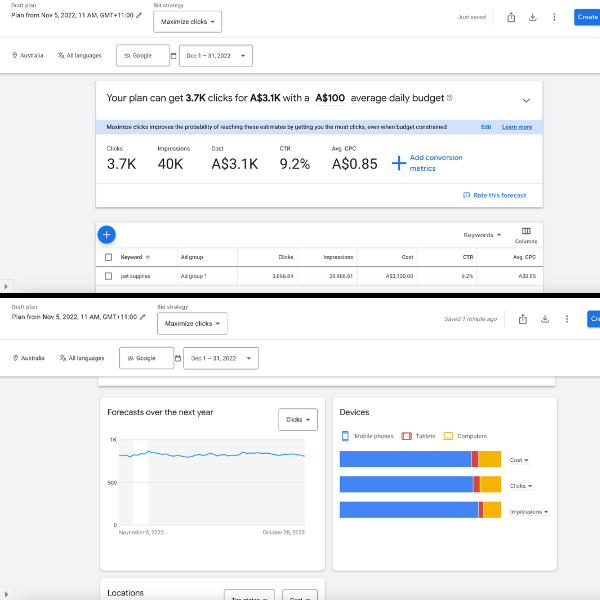Click the Google network field in the lower view
Image resolution: width=600 pixels, height=600 pixels.
147,359
